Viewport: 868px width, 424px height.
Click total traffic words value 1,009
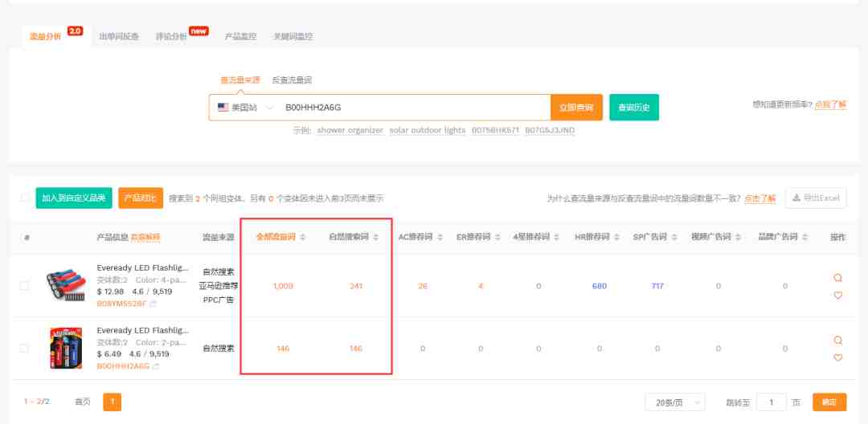click(283, 286)
